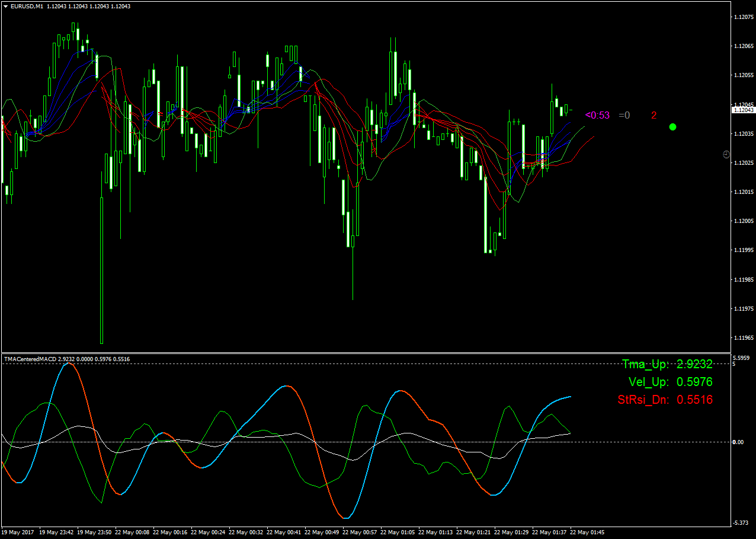The width and height of the screenshot is (756, 539).
Task: Click the 5.5959 indicator scale maximum
Action: point(742,358)
